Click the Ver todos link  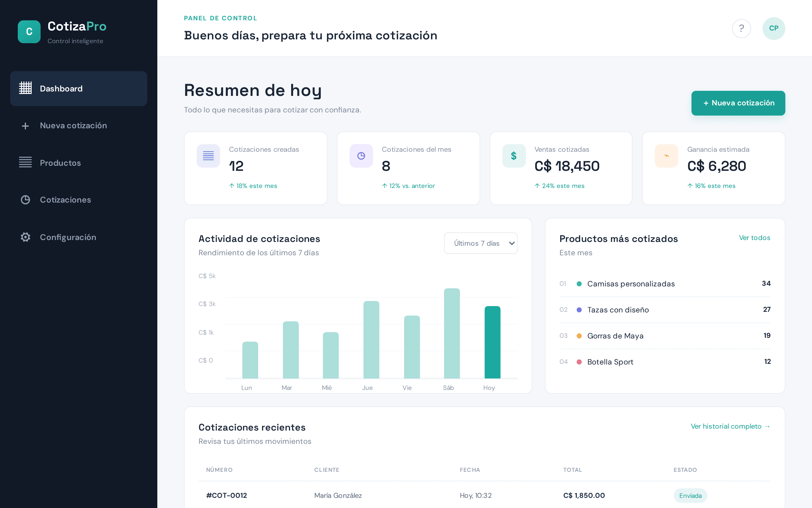(754, 238)
